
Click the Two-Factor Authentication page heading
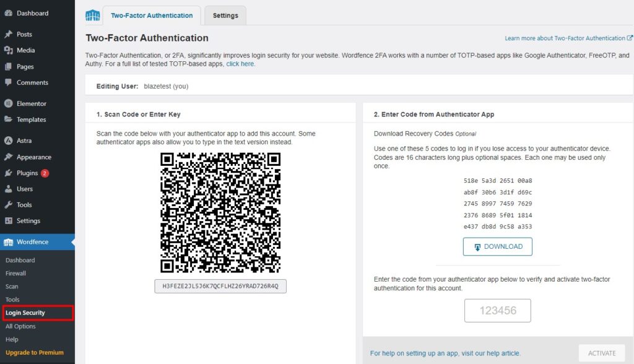pos(147,38)
